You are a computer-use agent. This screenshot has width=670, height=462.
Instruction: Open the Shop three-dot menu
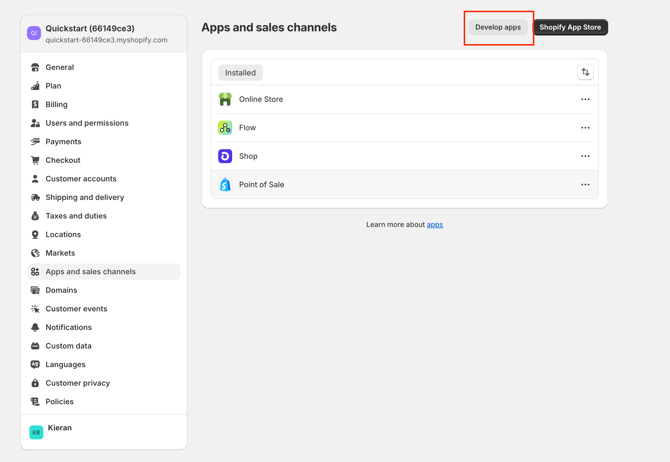(585, 156)
